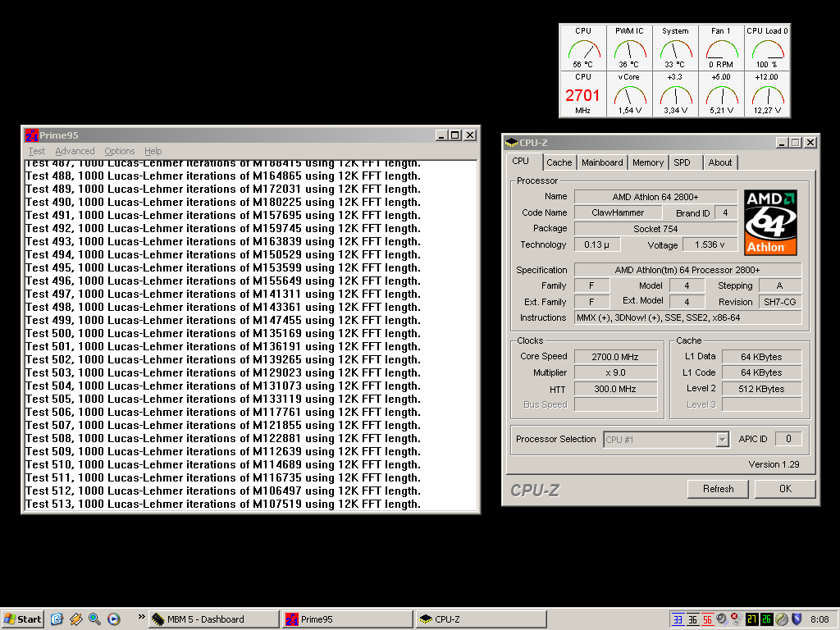This screenshot has width=840, height=630.
Task: Click the magnifier icon in Quick Launch
Action: pos(94,619)
